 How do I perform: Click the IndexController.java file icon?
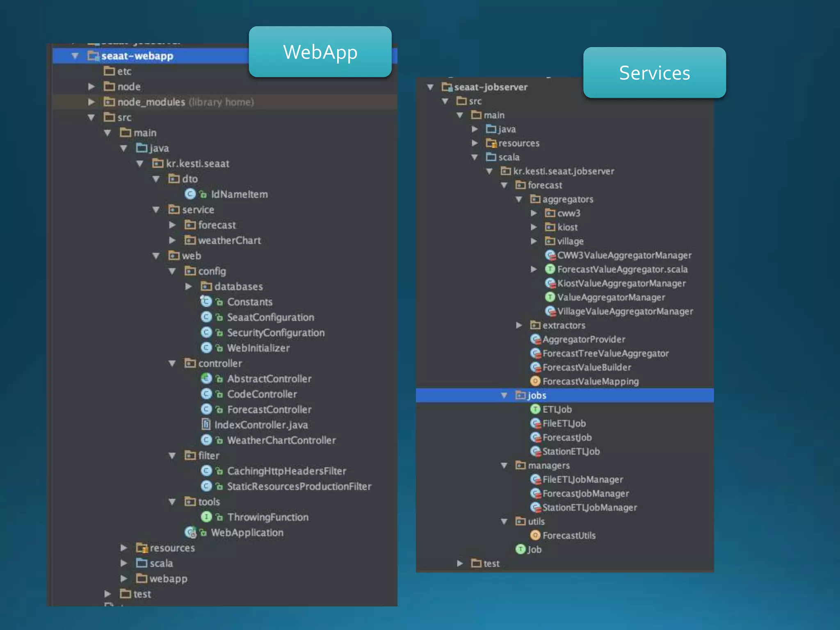(206, 425)
